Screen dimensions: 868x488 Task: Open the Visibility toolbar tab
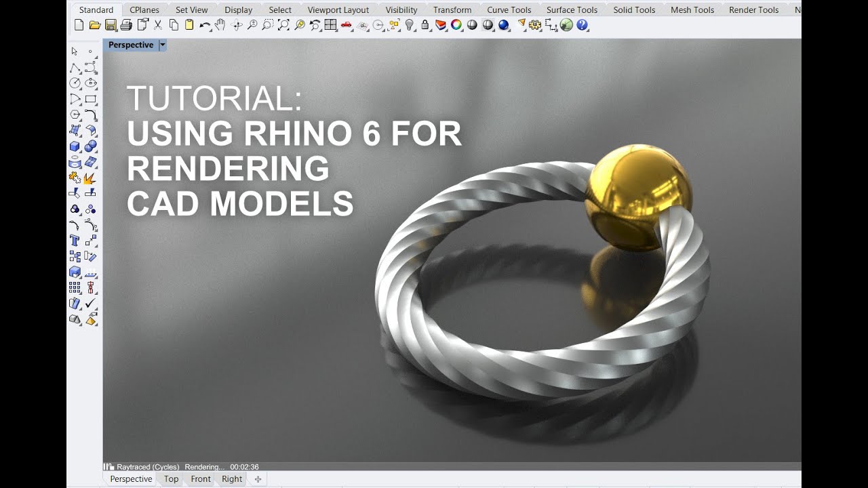[401, 10]
